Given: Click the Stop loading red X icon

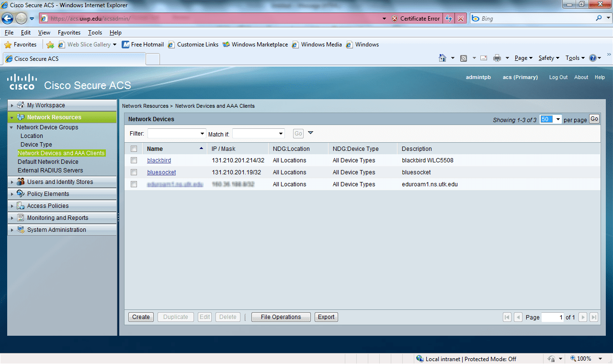Looking at the screenshot, I should tap(461, 19).
